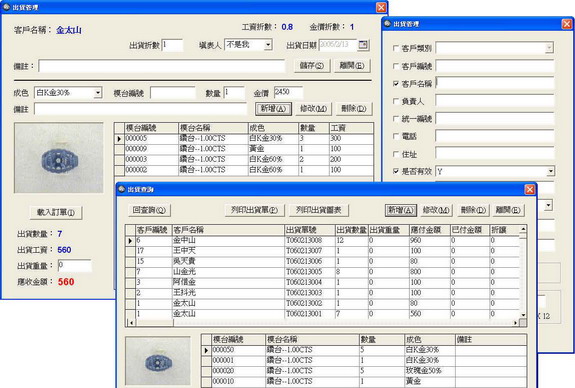The width and height of the screenshot is (575, 388).
Task: Click the up arrow of the 出貨查詢 vertical scrollbar
Action: (523, 229)
